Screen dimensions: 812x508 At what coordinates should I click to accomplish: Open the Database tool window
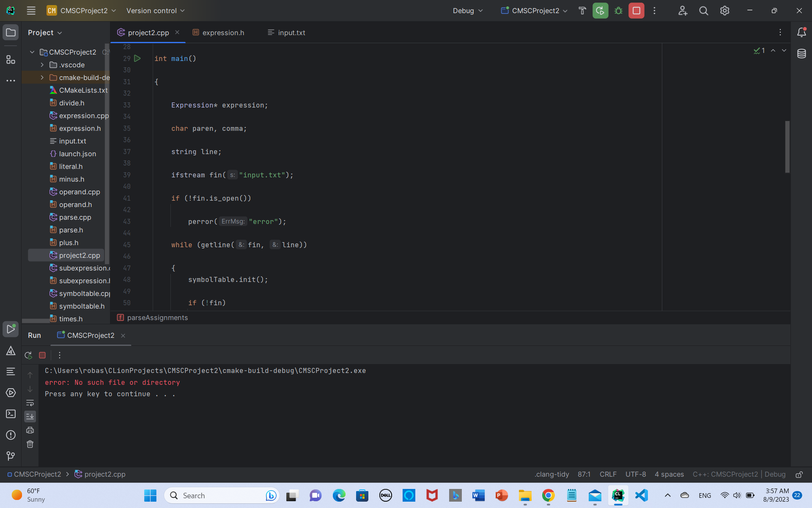point(802,54)
